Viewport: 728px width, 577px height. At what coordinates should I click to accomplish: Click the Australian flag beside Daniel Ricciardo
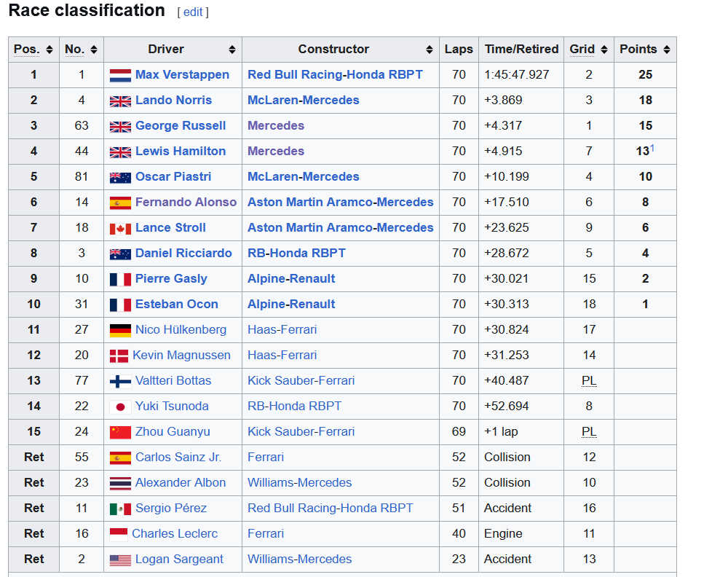120,254
